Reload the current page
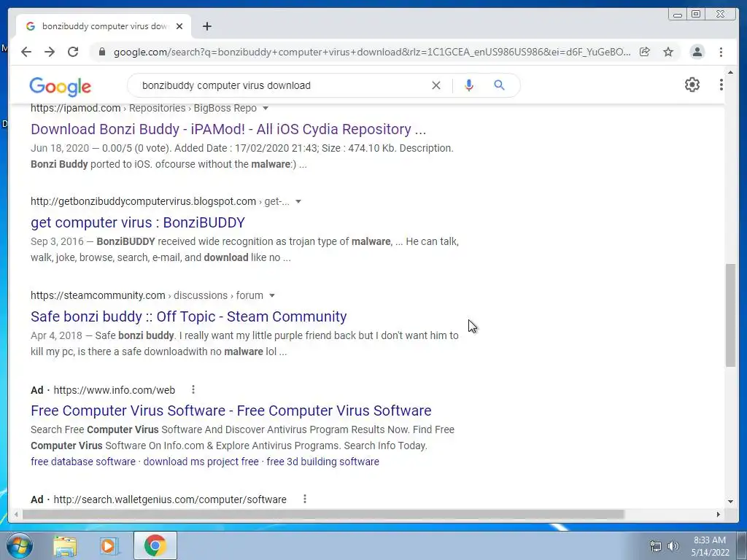The height and width of the screenshot is (560, 747). click(73, 52)
